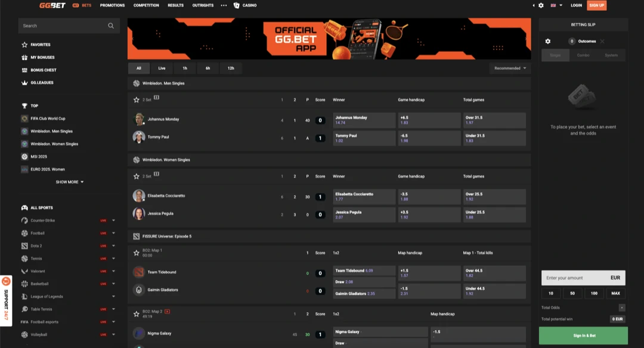644x348 pixels.
Task: Click the Sign Up button
Action: click(596, 5)
